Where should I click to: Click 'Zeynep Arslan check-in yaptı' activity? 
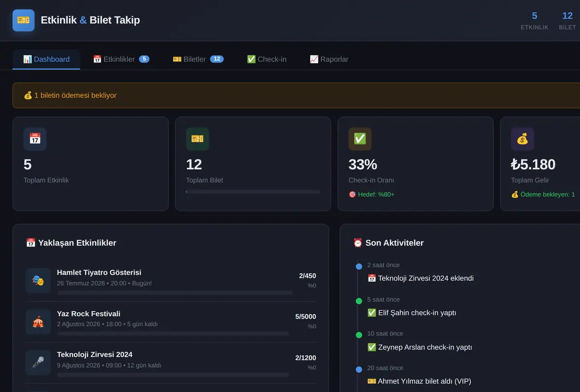point(420,347)
